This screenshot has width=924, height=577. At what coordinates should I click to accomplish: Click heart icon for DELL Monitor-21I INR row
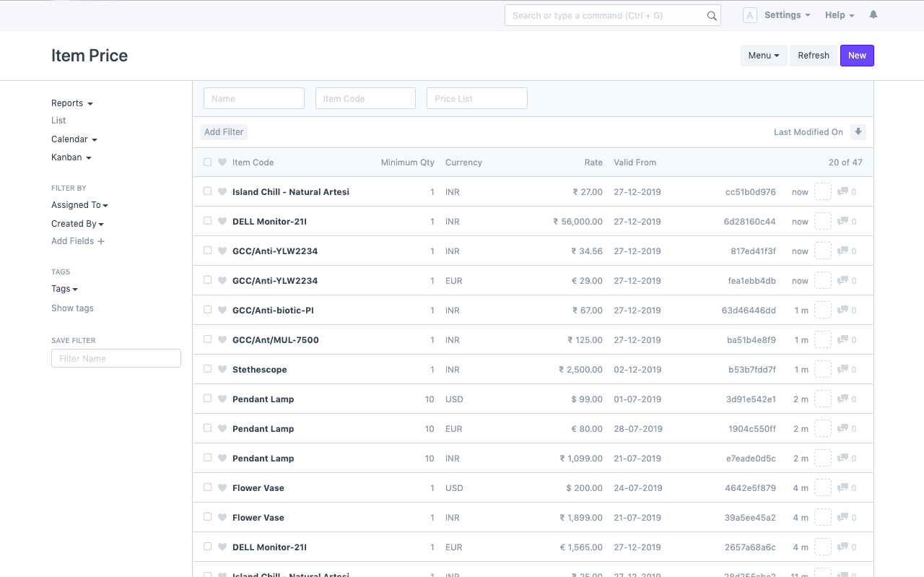pos(222,222)
